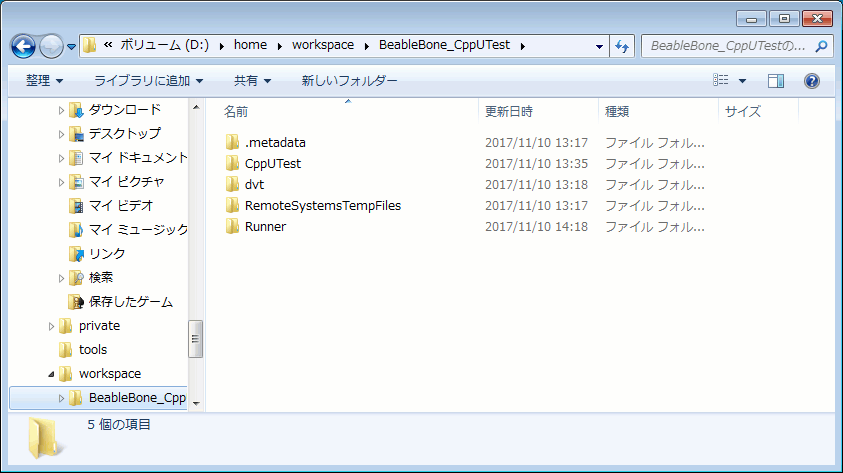Open the view options dropdown arrow

pos(742,81)
